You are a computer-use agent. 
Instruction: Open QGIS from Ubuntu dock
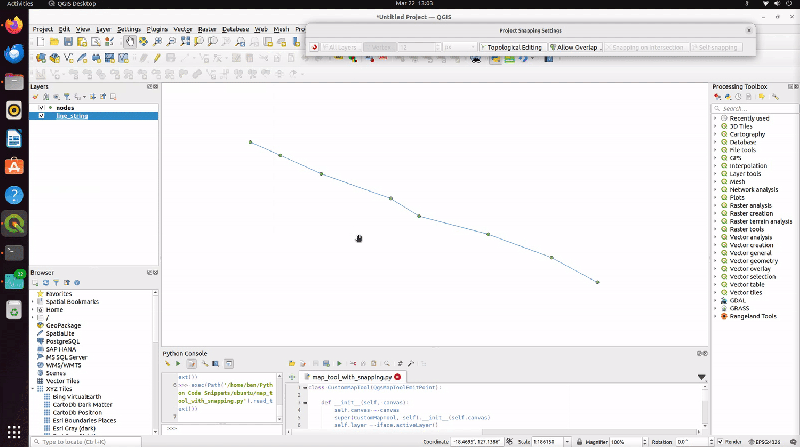(14, 224)
